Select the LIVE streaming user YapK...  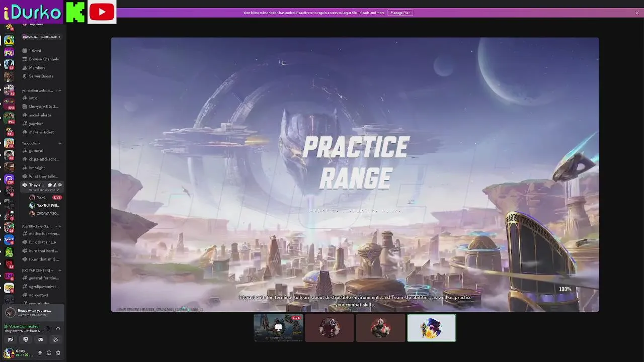(45, 198)
